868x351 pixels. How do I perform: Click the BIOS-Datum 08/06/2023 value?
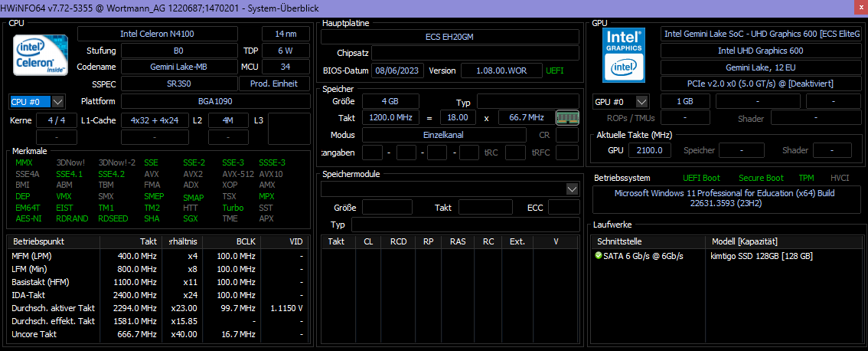[397, 71]
